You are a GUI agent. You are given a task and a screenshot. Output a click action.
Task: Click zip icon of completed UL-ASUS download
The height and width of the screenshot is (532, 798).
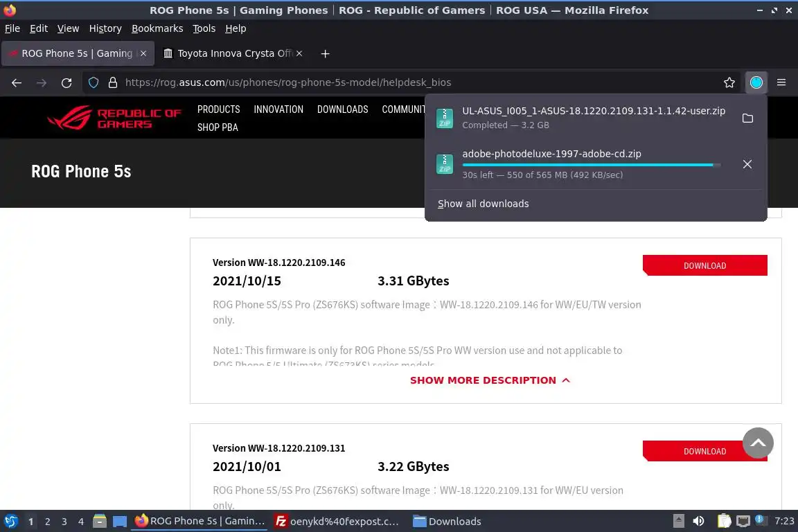point(445,118)
